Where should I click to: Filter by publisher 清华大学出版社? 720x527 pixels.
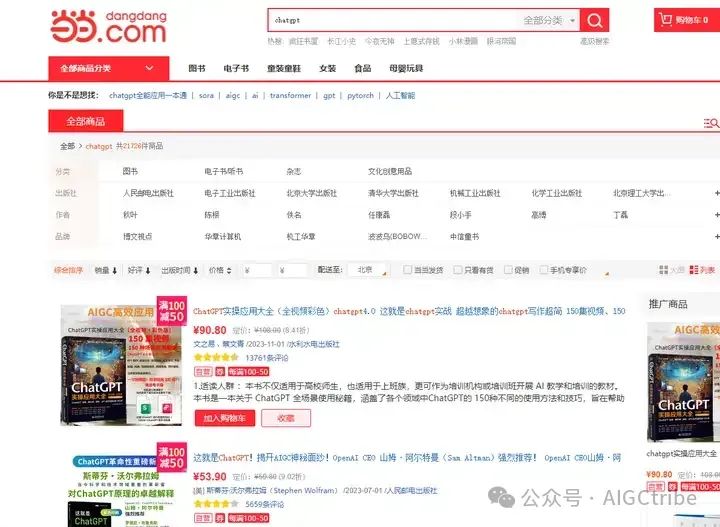pos(393,193)
